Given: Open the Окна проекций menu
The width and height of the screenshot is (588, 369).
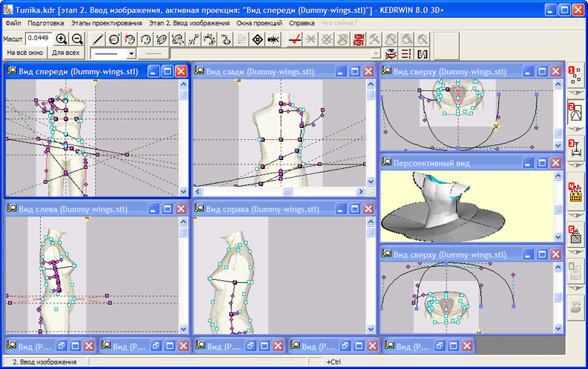Looking at the screenshot, I should point(259,23).
